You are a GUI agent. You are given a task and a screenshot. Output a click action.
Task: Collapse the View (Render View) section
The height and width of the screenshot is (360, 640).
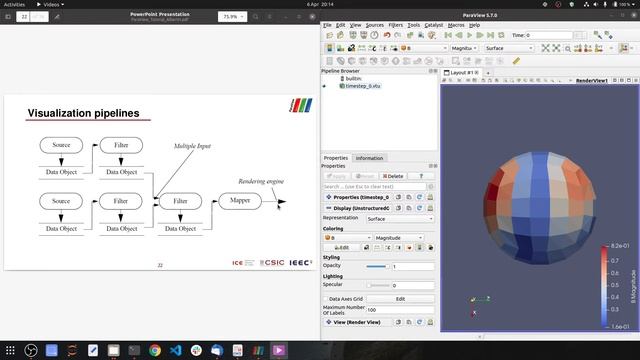pos(358,322)
